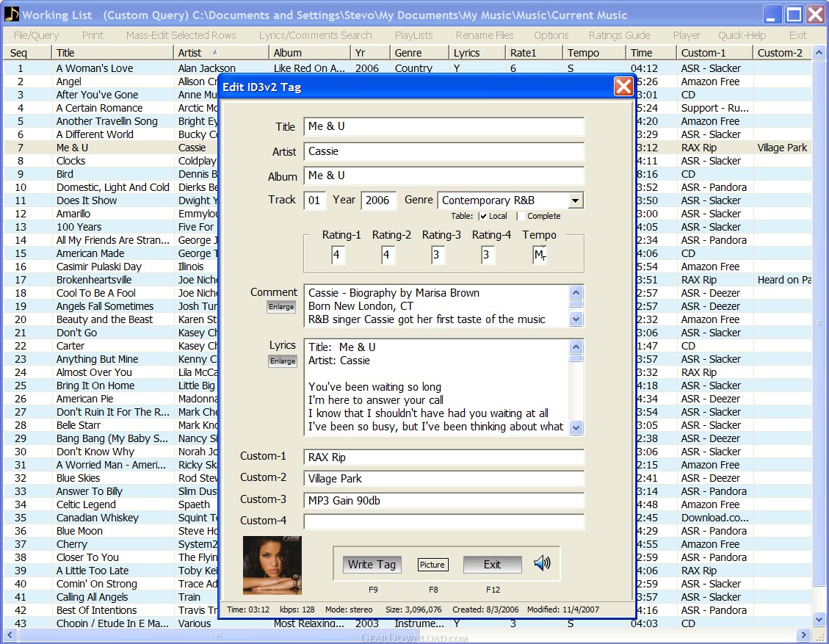Open the Ratings Guide menu
The width and height of the screenshot is (829, 644).
(x=619, y=35)
